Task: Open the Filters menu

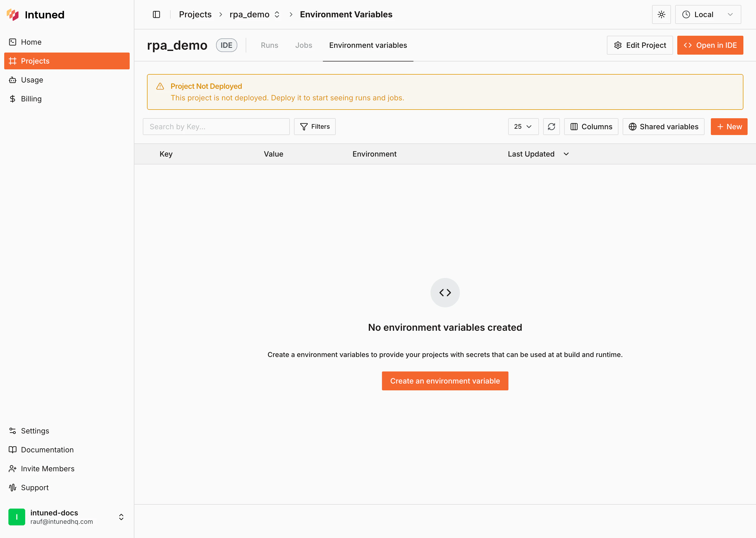Action: click(x=315, y=127)
